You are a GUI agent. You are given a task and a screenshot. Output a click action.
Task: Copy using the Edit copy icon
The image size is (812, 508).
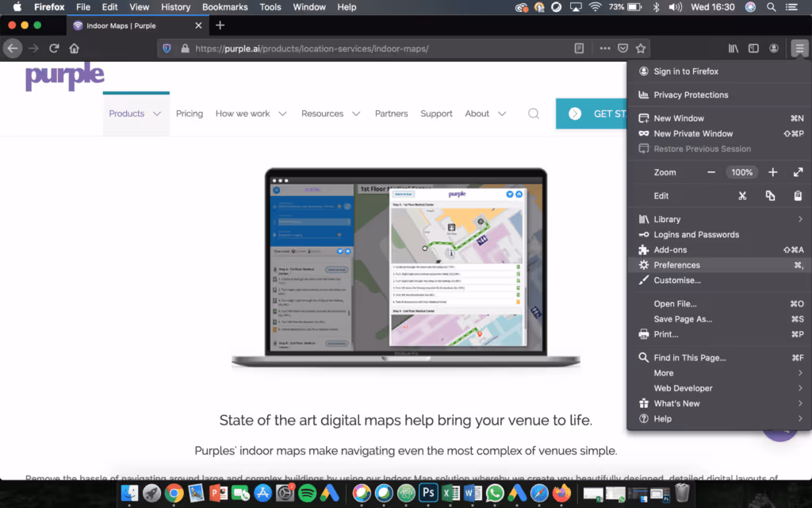pos(770,195)
